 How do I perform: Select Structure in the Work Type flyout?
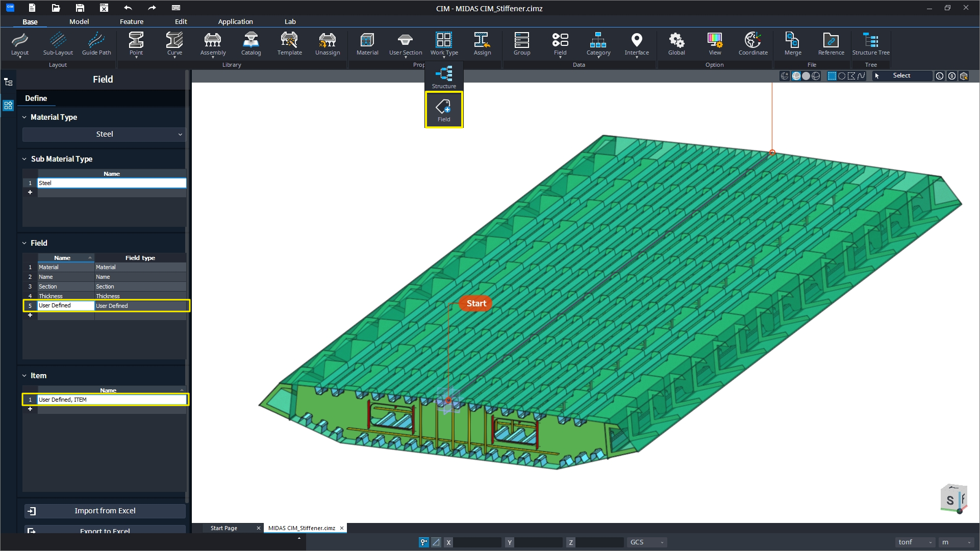click(444, 77)
